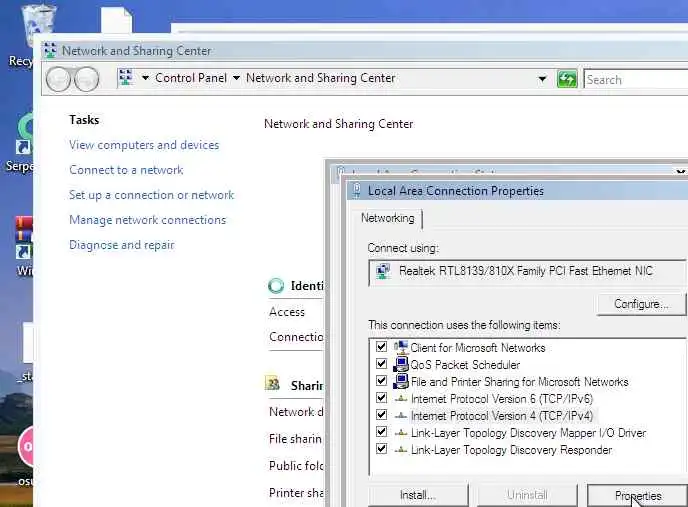688x507 pixels.
Task: Click the Realtek RTL8139/810X adapter name field
Action: 527,273
